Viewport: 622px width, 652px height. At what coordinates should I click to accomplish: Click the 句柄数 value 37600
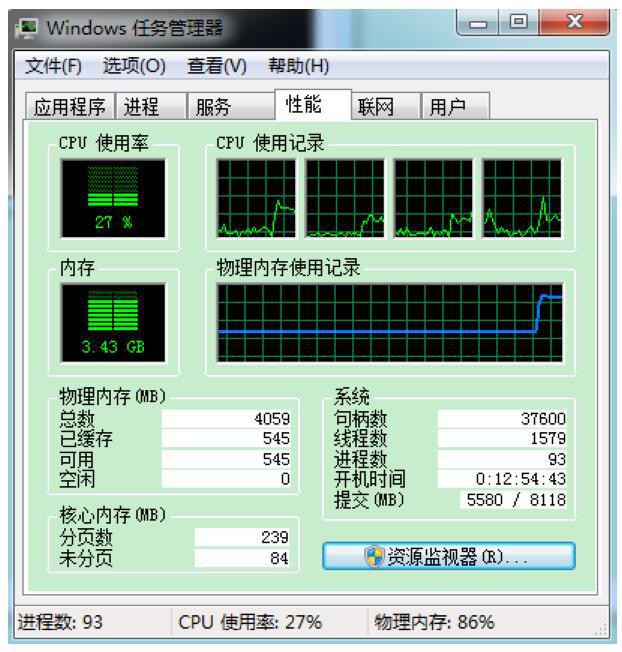[502, 419]
